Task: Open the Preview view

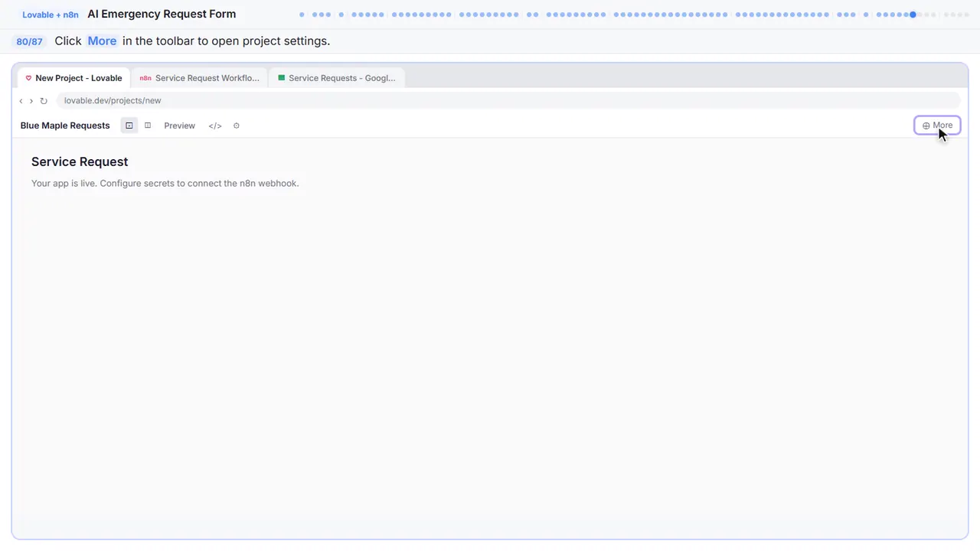Action: [179, 126]
